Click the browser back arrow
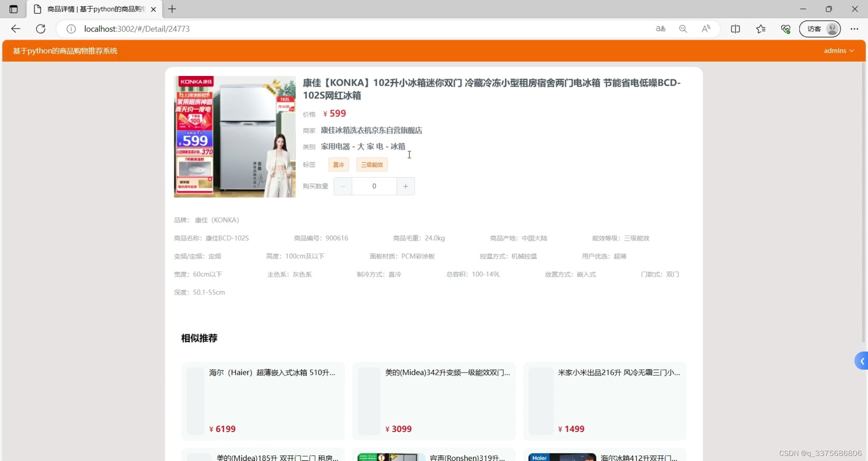This screenshot has width=868, height=461. tap(16, 29)
